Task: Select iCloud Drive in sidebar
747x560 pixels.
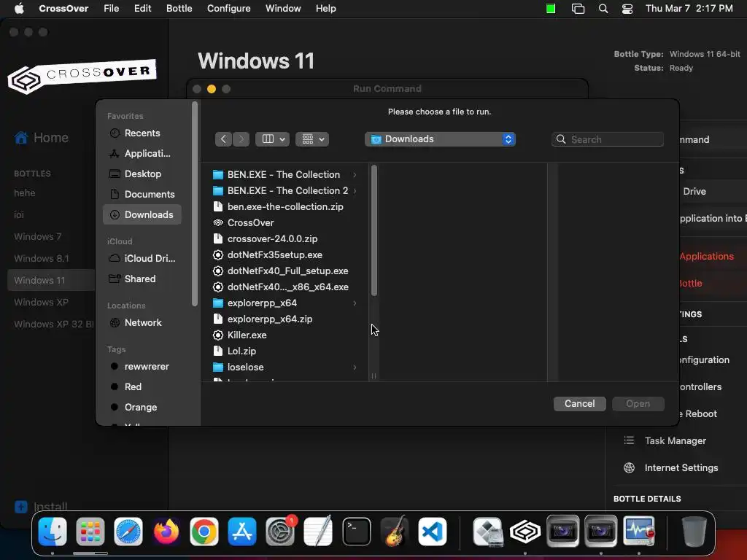Action: (142, 258)
